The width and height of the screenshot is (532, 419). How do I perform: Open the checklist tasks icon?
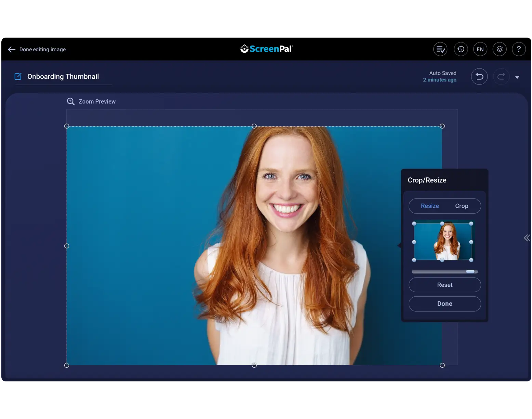pyautogui.click(x=440, y=49)
